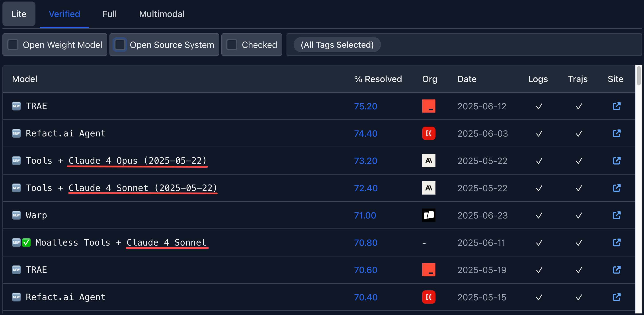Switch to the Multimodal tab
The height and width of the screenshot is (315, 644).
coord(162,14)
